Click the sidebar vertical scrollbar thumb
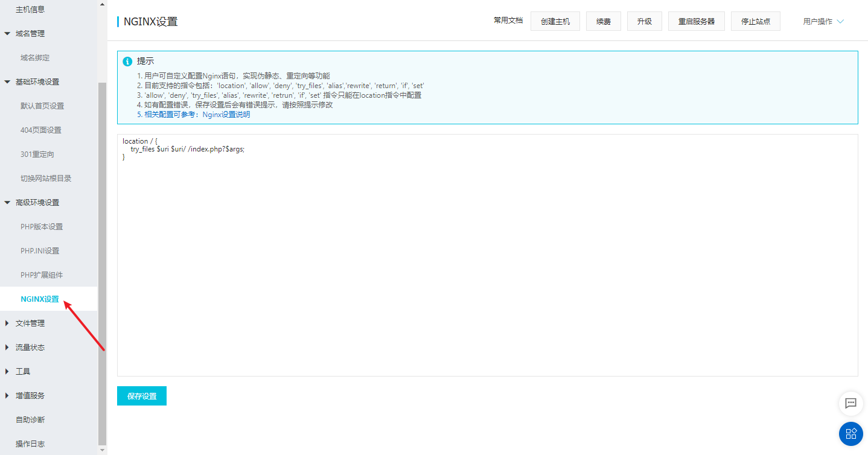 [x=102, y=262]
